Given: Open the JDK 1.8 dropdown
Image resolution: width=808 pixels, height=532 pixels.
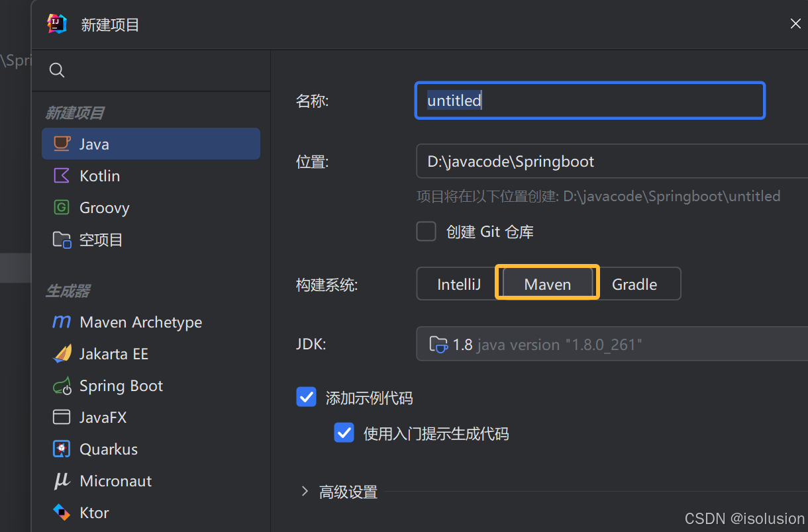Looking at the screenshot, I should [612, 344].
